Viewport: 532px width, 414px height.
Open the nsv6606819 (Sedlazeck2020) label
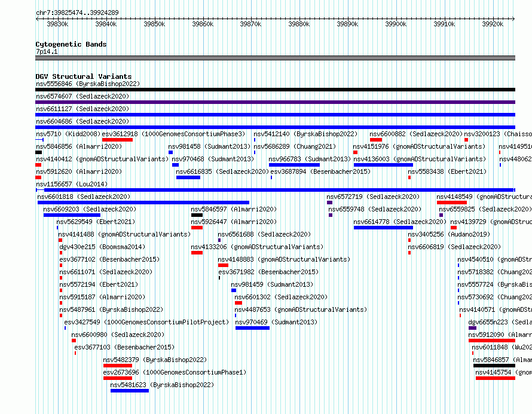tap(454, 247)
